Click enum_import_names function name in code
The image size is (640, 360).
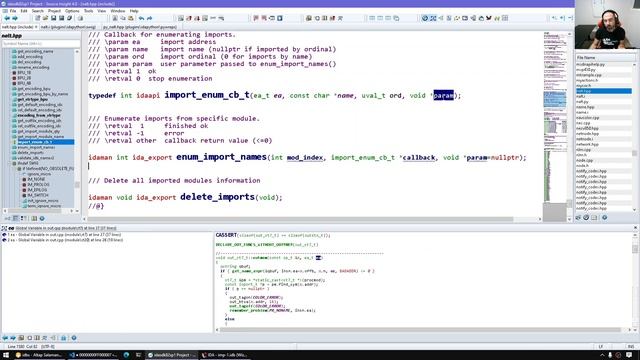pyautogui.click(x=221, y=157)
